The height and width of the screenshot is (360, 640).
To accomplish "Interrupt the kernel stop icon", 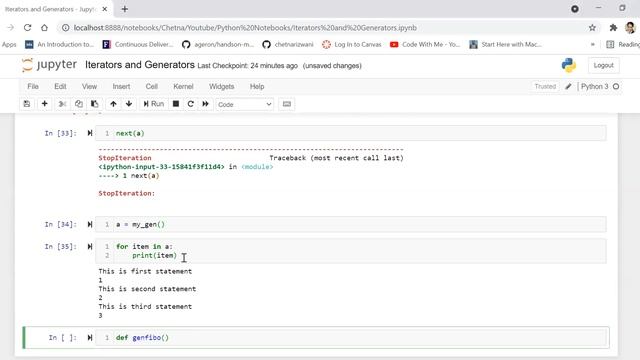I will click(x=176, y=104).
